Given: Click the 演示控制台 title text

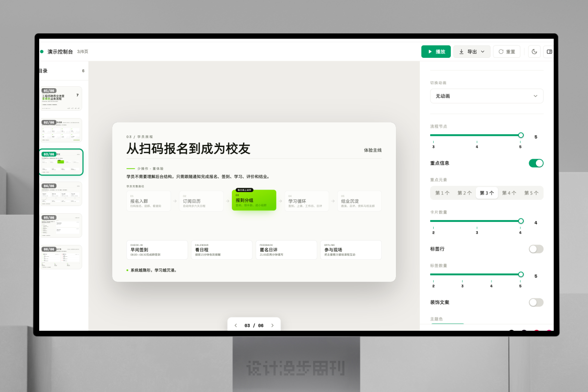Looking at the screenshot, I should coord(60,51).
